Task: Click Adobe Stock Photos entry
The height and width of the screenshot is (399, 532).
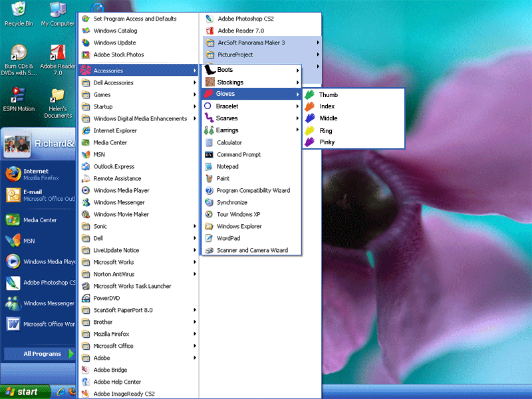Action: (x=138, y=55)
